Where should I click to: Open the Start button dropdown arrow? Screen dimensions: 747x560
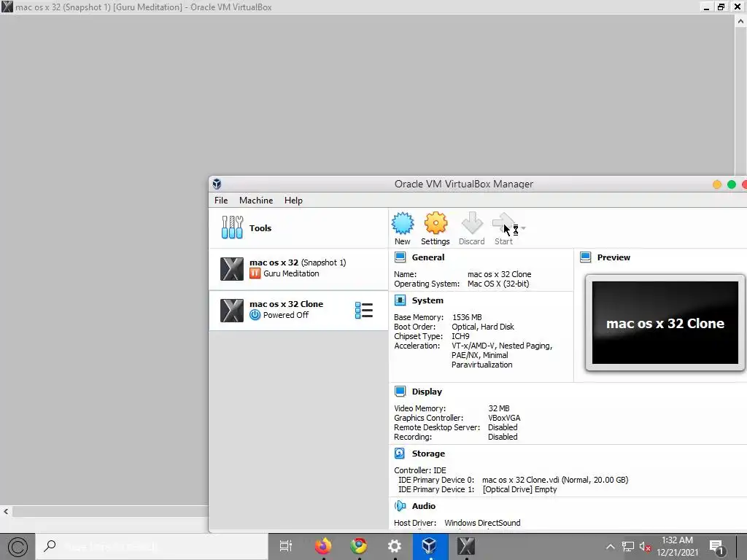click(524, 228)
